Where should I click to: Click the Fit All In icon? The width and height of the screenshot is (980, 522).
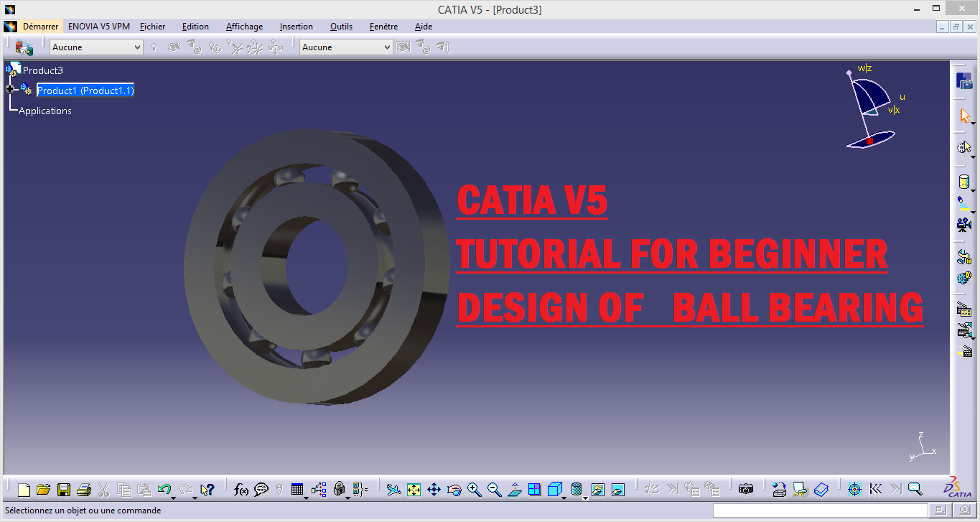tap(414, 490)
